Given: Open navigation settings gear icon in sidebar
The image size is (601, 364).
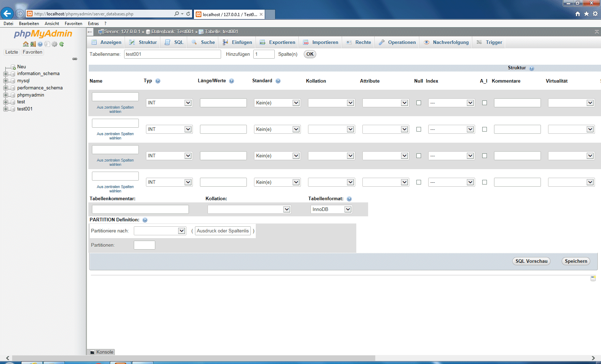Looking at the screenshot, I should pos(54,44).
